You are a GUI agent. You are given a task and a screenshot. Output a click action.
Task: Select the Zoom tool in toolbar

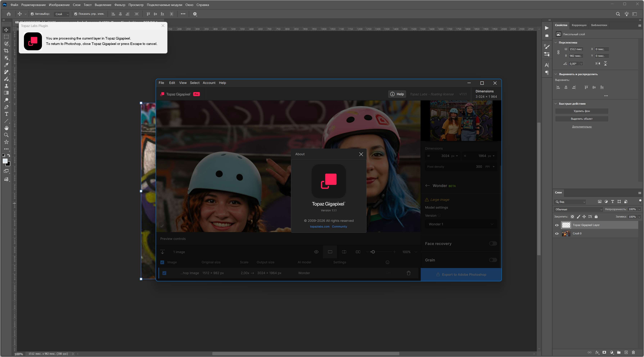point(6,135)
